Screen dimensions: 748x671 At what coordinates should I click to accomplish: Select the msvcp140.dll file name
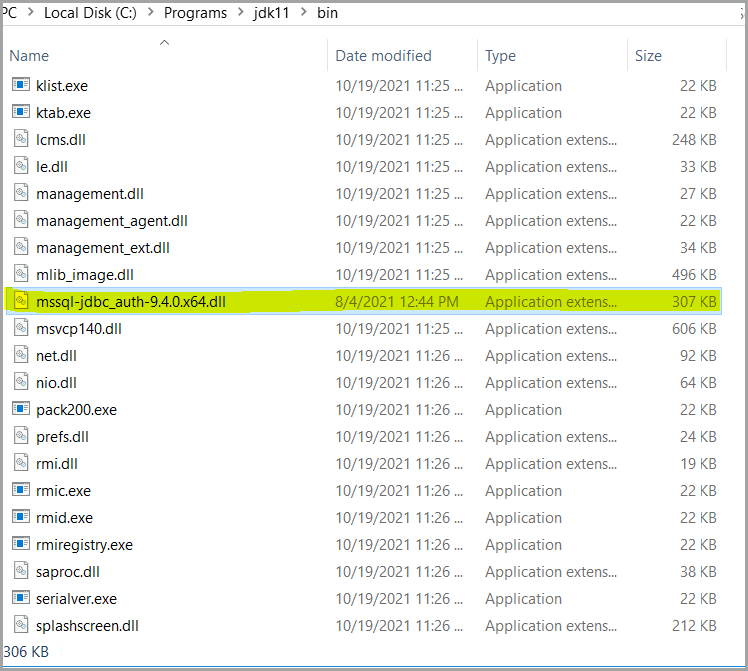79,329
